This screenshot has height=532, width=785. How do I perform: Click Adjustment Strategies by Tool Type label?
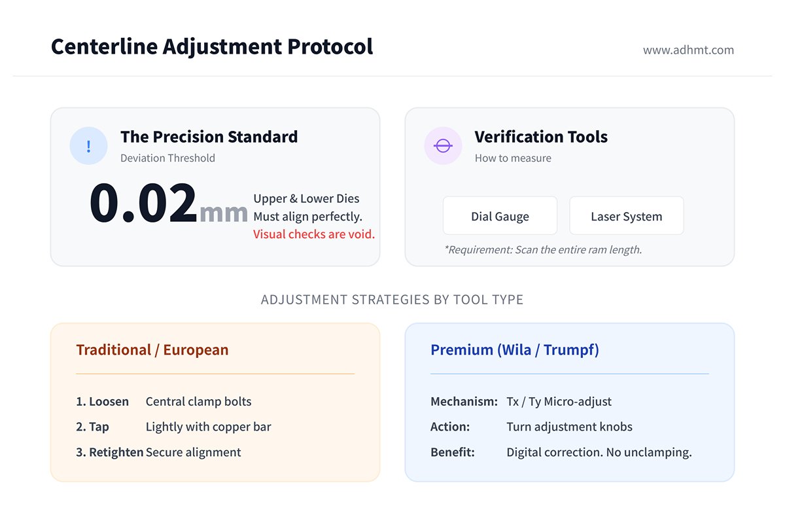(x=392, y=300)
